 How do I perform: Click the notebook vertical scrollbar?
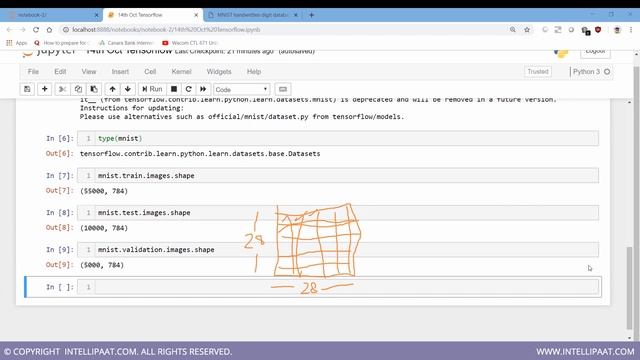[x=629, y=288]
